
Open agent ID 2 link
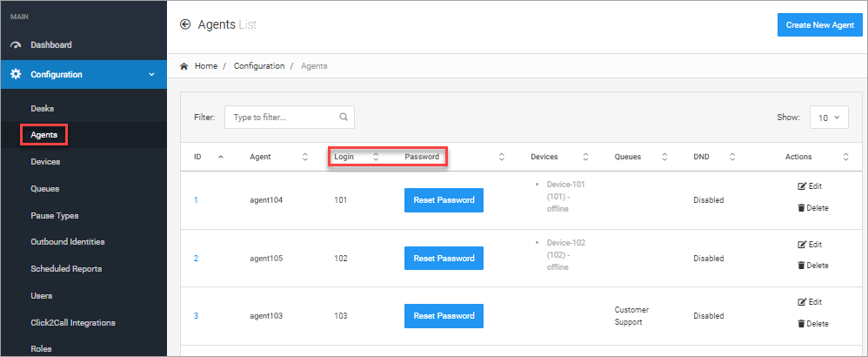pos(196,259)
